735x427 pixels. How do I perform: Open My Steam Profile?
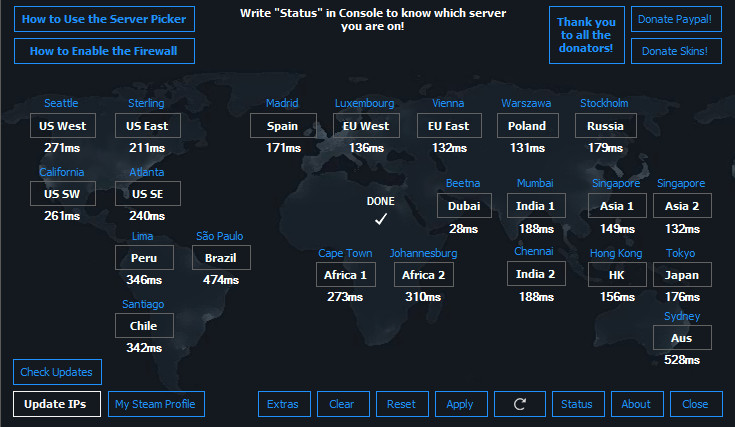(156, 404)
